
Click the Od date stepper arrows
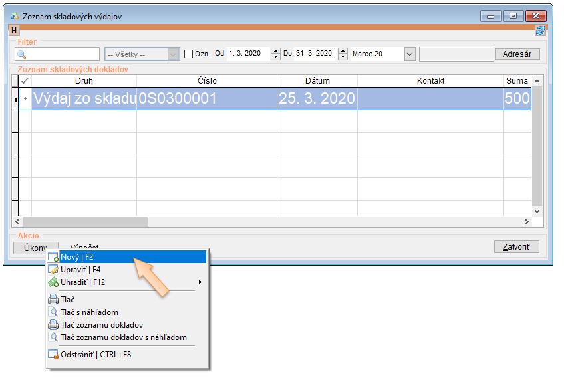tap(276, 54)
